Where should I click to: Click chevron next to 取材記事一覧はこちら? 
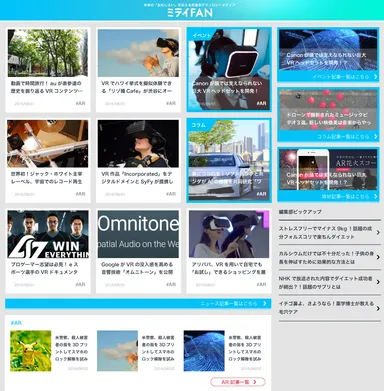[x=376, y=197]
